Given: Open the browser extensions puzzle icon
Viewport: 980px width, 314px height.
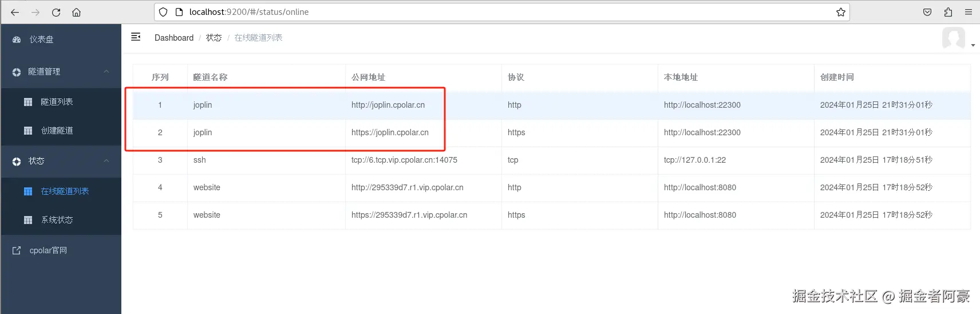Looking at the screenshot, I should tap(948, 12).
